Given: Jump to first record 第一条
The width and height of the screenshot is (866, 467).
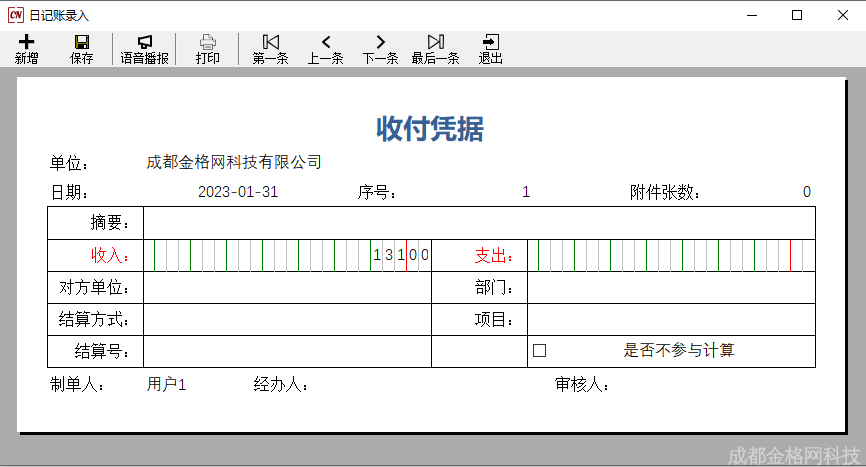Looking at the screenshot, I should click(x=270, y=42).
